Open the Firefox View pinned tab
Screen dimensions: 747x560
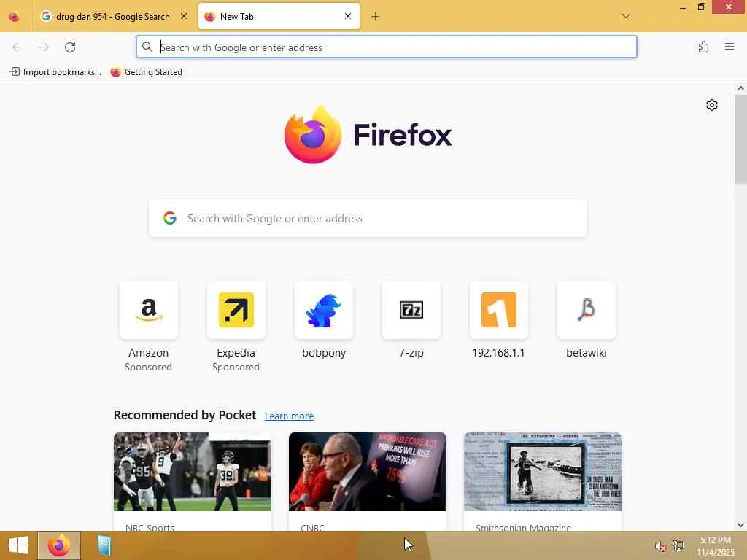coord(15,16)
